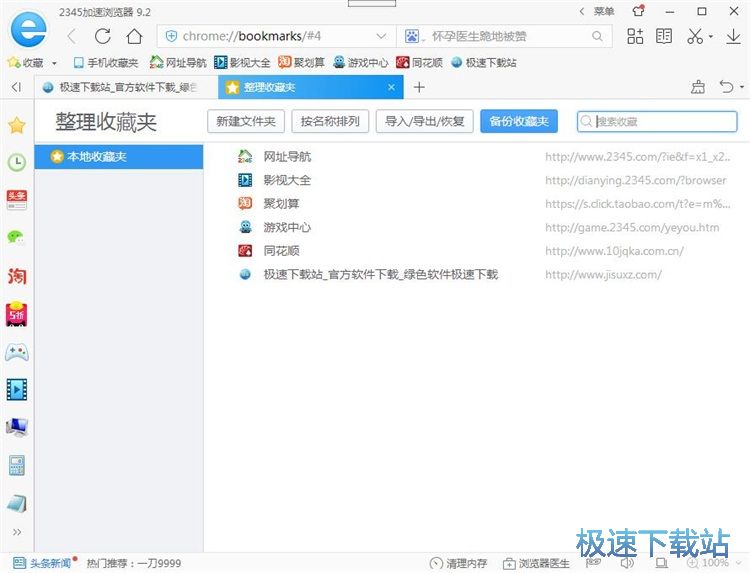The image size is (750, 573).
Task: Open the reading mode book icon
Action: click(x=664, y=36)
